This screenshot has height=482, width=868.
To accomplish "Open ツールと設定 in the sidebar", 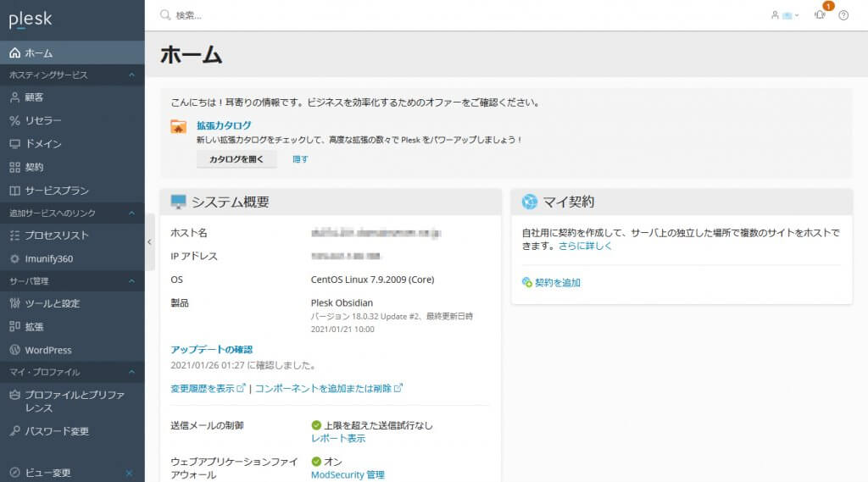I will click(x=72, y=303).
